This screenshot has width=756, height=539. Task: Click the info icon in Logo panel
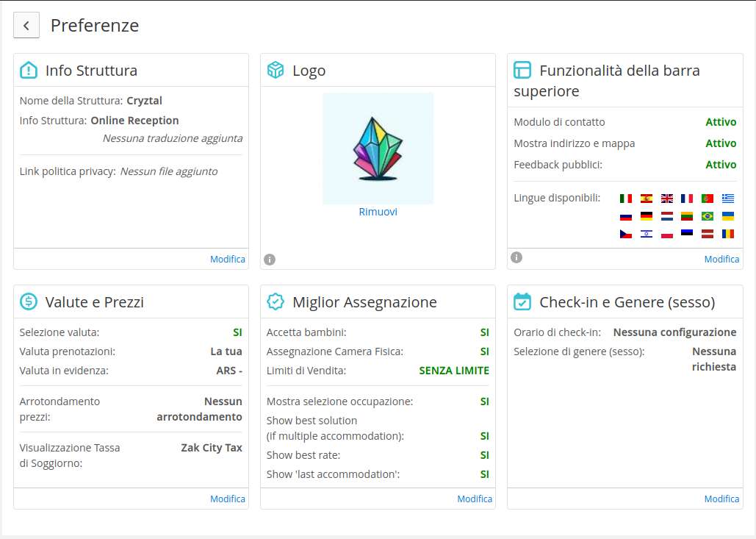tap(270, 259)
